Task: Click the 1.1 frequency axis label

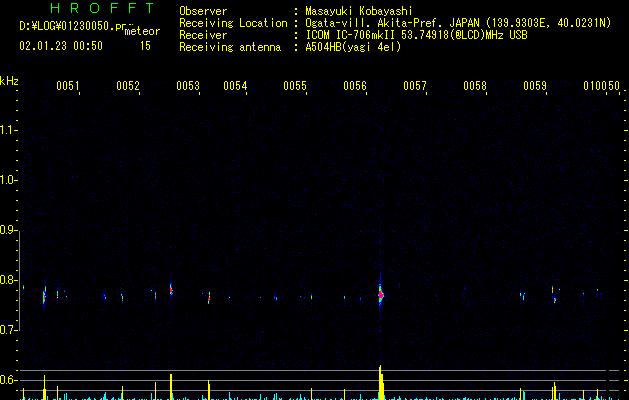Action: point(8,130)
